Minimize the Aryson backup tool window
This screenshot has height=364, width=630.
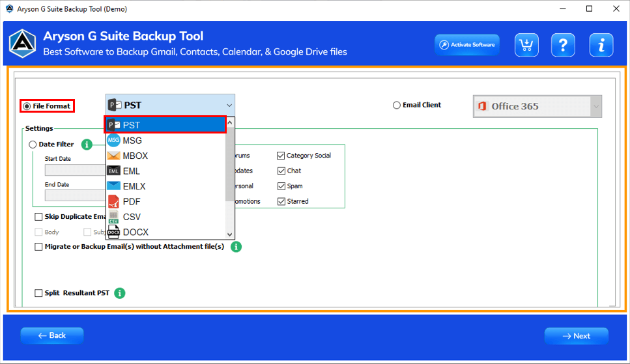pos(563,9)
